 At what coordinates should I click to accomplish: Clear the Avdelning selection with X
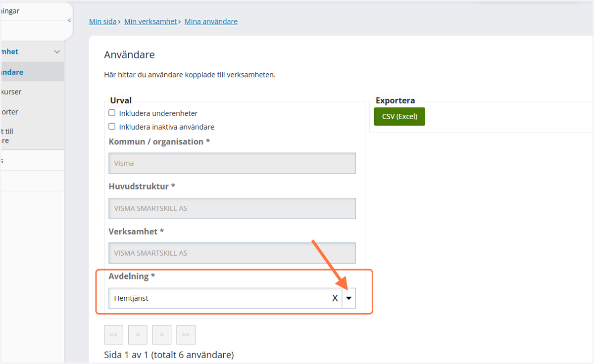tap(335, 298)
